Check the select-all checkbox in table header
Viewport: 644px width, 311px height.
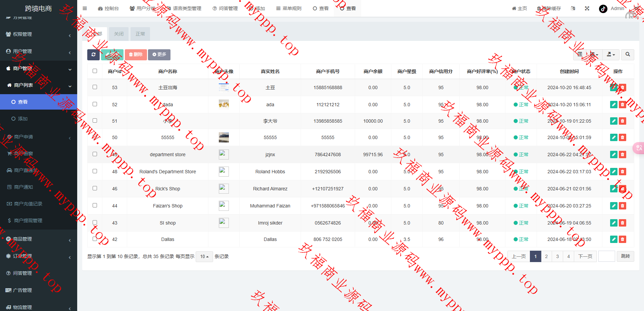click(95, 71)
